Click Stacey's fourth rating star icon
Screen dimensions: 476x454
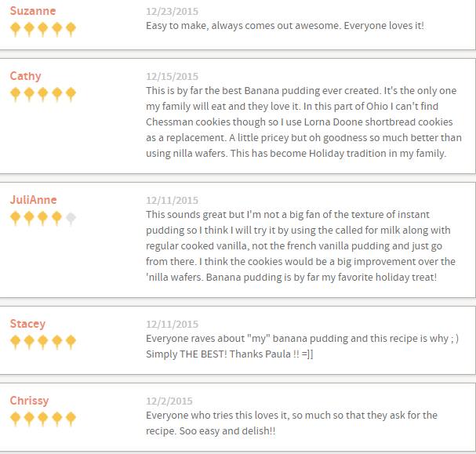(56, 342)
